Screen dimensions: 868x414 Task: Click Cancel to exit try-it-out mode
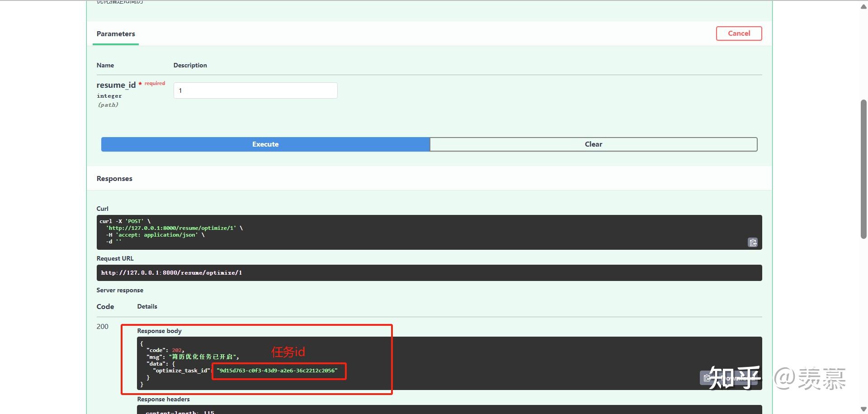pos(739,33)
